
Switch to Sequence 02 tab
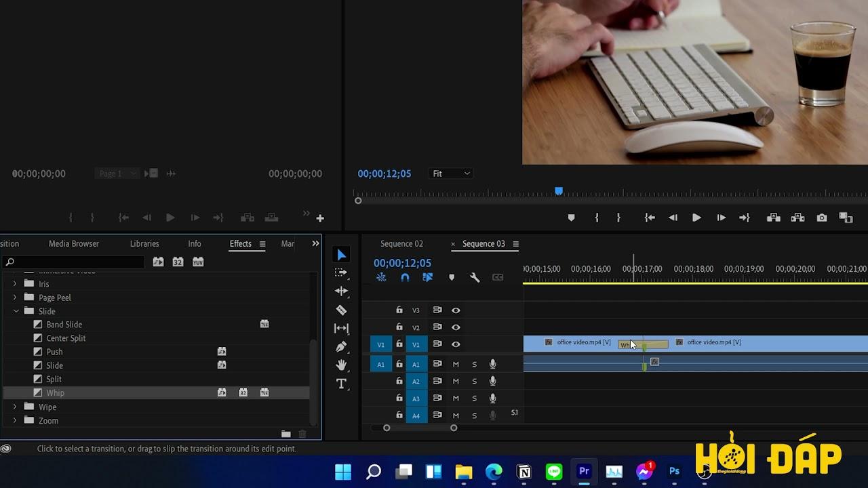coord(401,243)
